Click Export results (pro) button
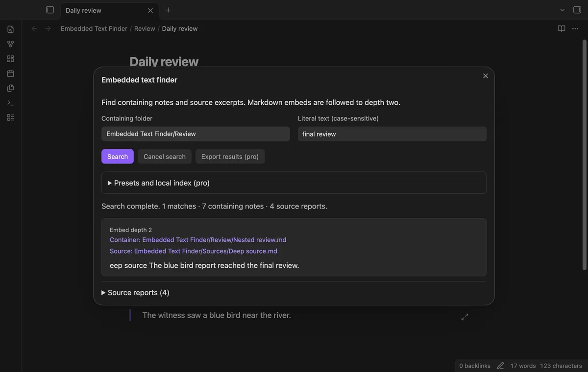This screenshot has width=588, height=372. 230,157
